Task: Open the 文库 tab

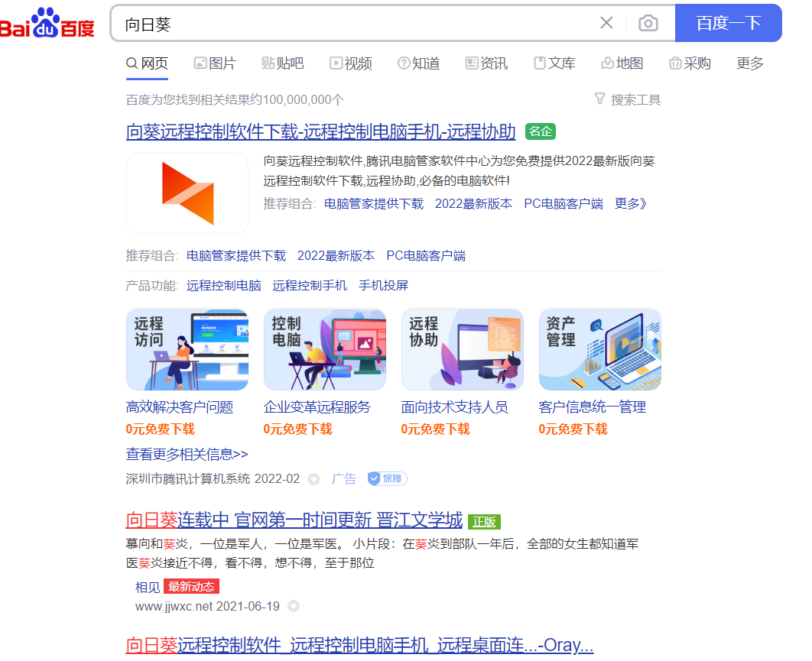Action: point(554,63)
